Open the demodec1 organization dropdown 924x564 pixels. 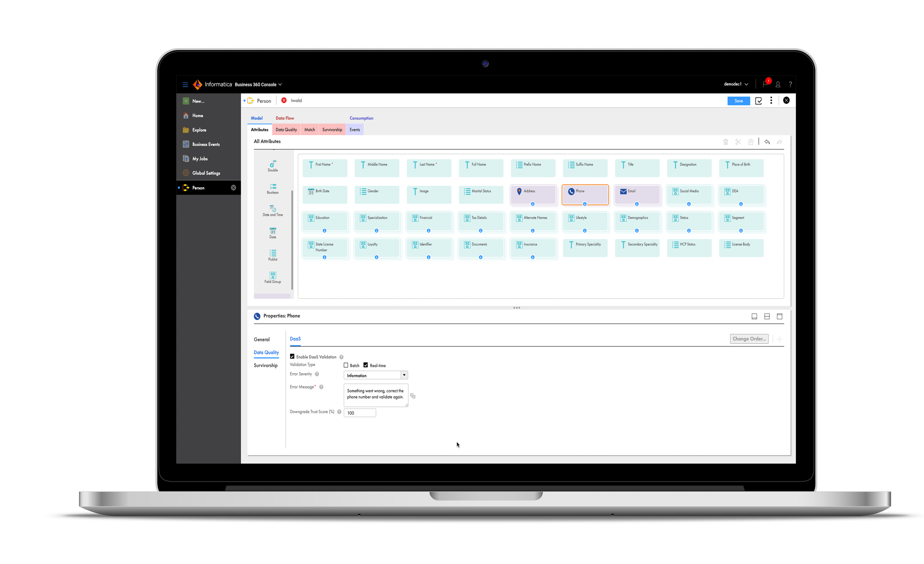point(735,84)
